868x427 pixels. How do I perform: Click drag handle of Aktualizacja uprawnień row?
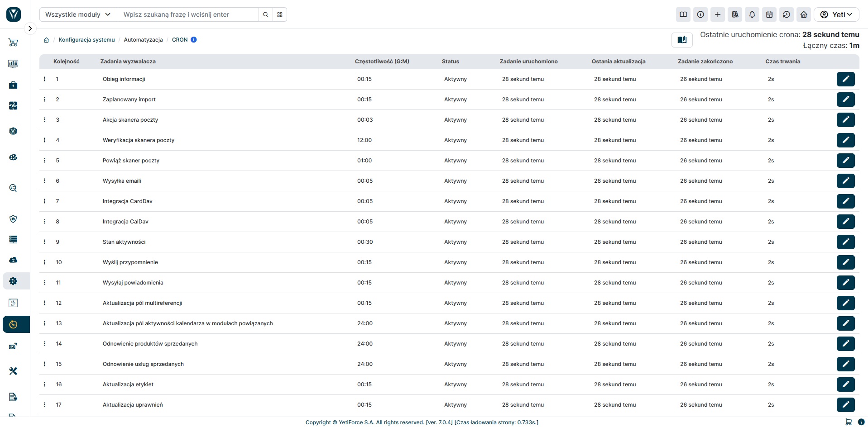44,405
